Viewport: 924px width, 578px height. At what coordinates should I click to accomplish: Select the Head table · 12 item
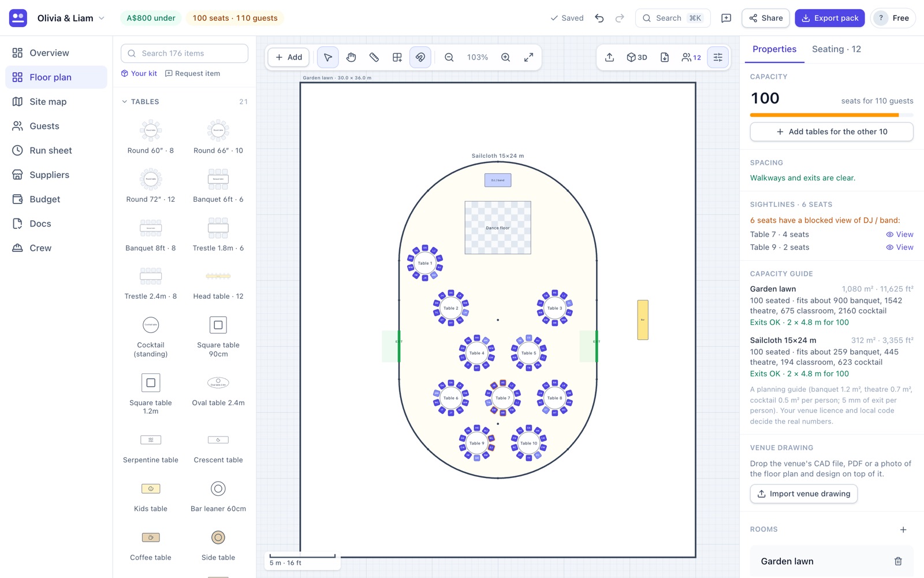tap(218, 283)
